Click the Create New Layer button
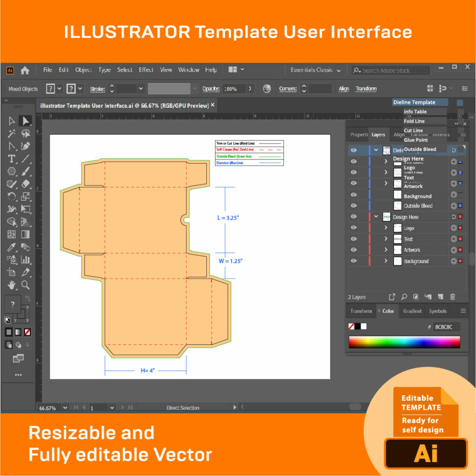Screen dimensions: 476x476 point(441,297)
